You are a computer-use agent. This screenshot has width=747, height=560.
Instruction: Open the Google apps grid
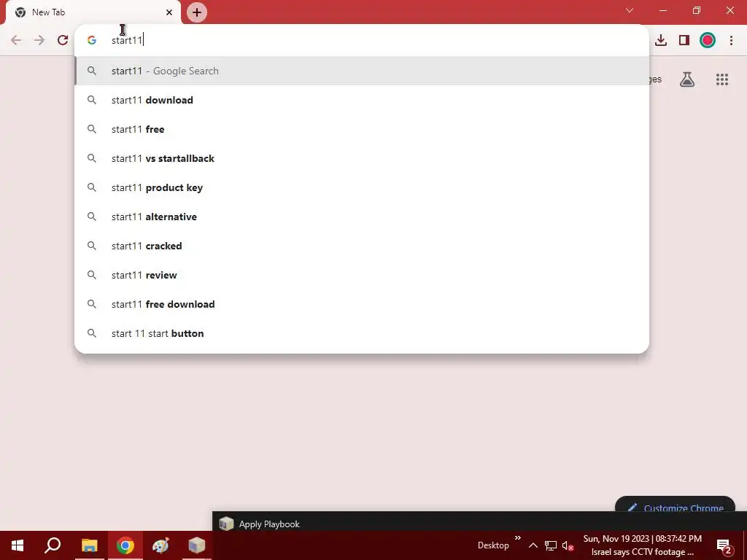[721, 79]
